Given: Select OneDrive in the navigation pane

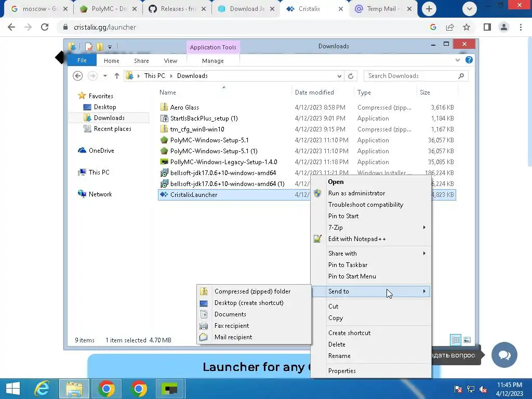Looking at the screenshot, I should point(101,150).
